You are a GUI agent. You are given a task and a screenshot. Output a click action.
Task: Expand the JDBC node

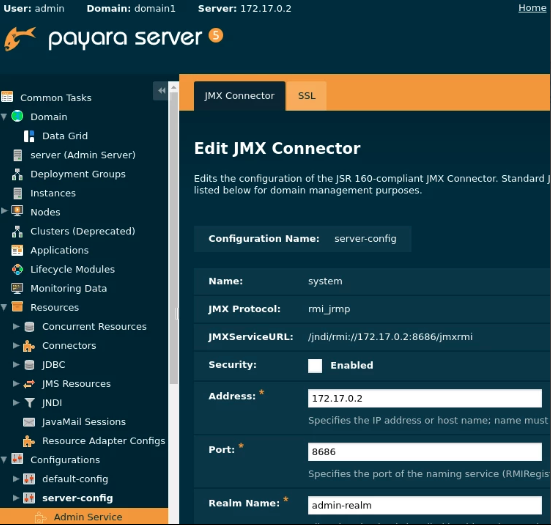(16, 364)
